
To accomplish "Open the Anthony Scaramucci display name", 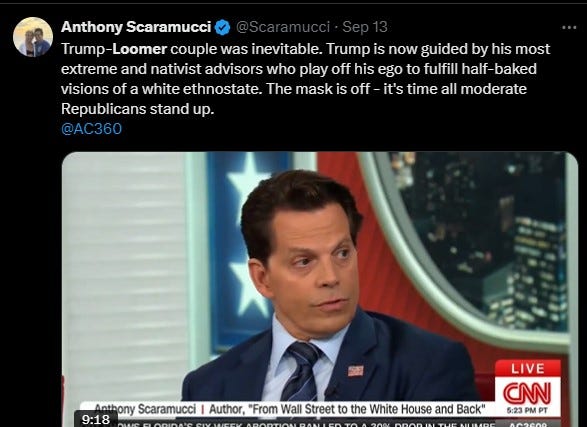I will tap(136, 27).
